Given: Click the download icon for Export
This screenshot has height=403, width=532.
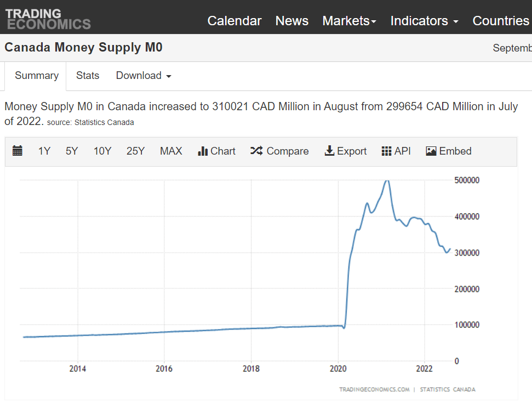Looking at the screenshot, I should coord(329,151).
